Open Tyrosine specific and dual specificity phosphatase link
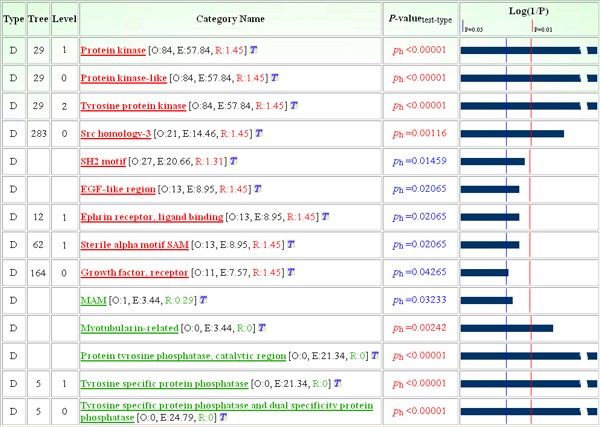 click(x=227, y=411)
